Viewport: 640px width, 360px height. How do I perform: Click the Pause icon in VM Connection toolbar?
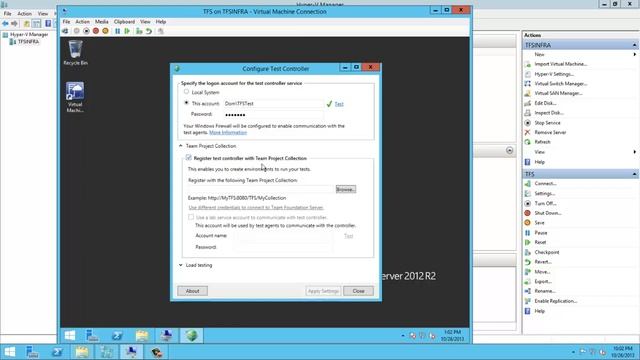tap(118, 31)
